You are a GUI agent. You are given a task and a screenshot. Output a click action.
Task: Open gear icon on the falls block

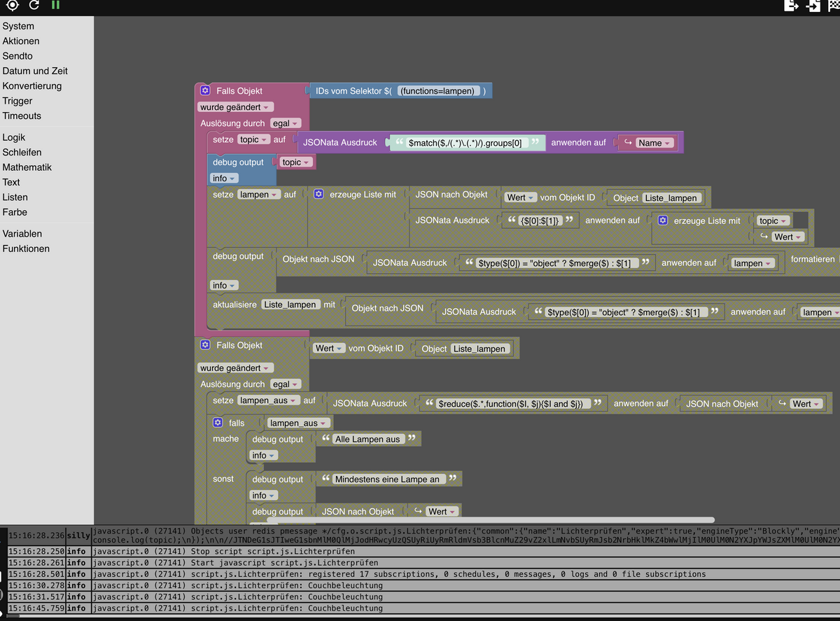pos(218,423)
